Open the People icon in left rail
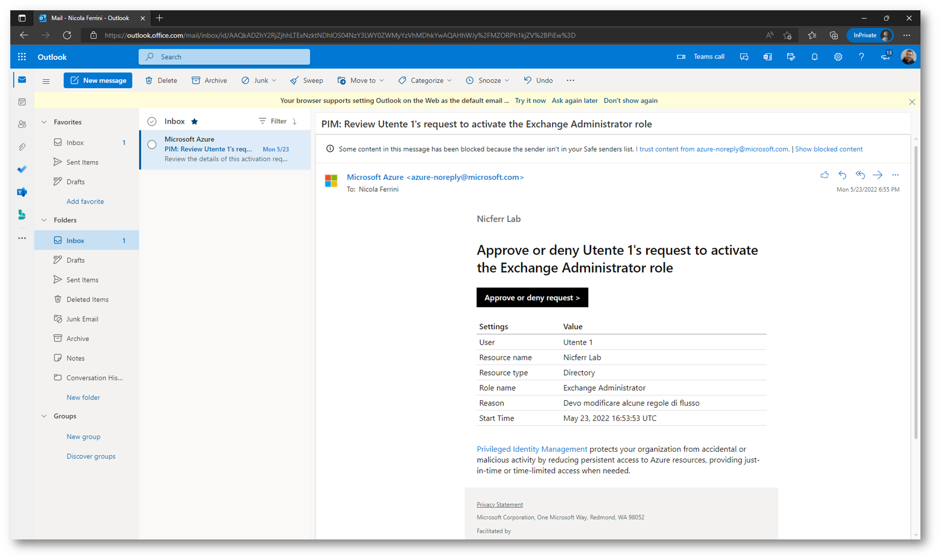Viewport: 941px width, 560px height. pos(22,124)
